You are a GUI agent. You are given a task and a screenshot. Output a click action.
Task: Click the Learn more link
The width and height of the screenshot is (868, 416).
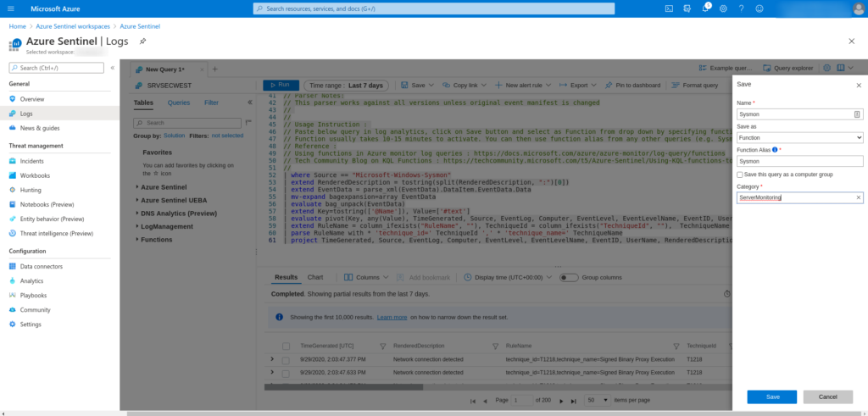click(392, 318)
